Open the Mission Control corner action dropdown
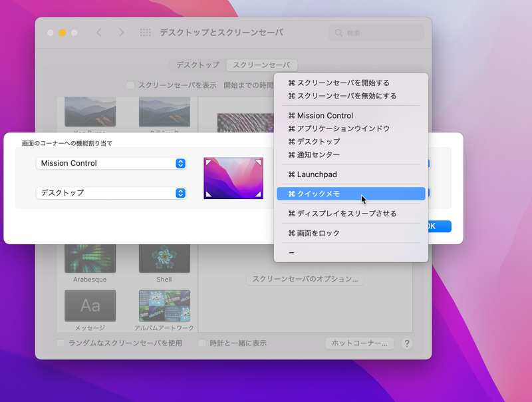Screen dimensions: 532x402 (110, 164)
